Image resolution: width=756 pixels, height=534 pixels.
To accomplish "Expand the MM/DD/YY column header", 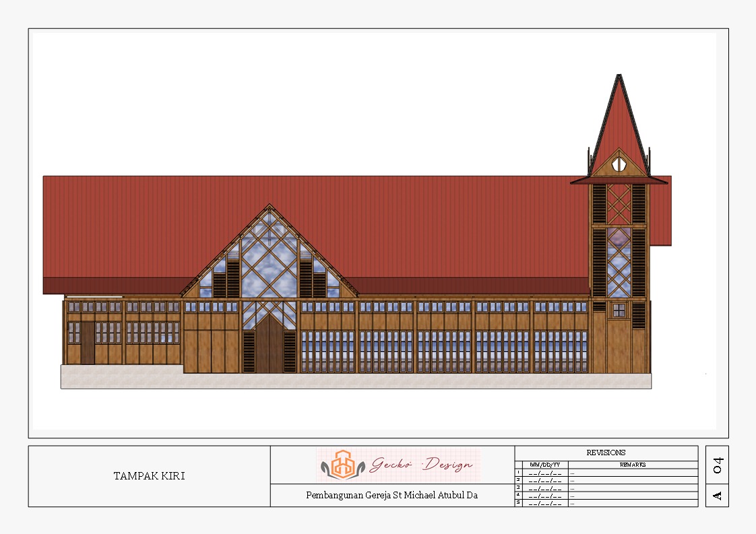I will tap(544, 464).
